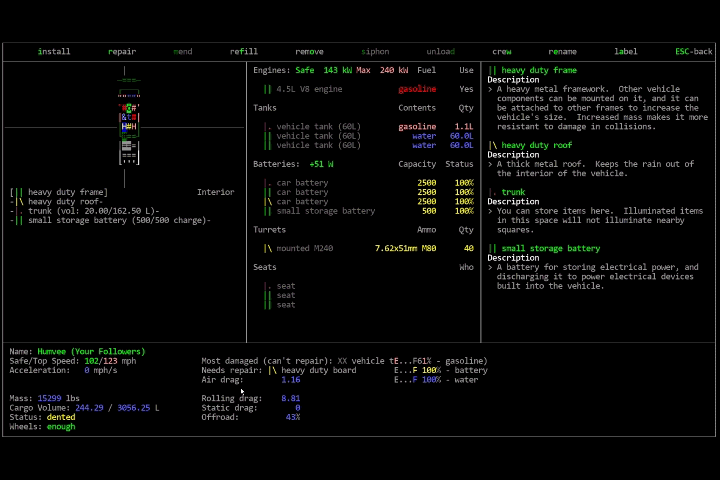The width and height of the screenshot is (720, 480).
Task: Click the small storage battery description heading
Action: tap(551, 248)
